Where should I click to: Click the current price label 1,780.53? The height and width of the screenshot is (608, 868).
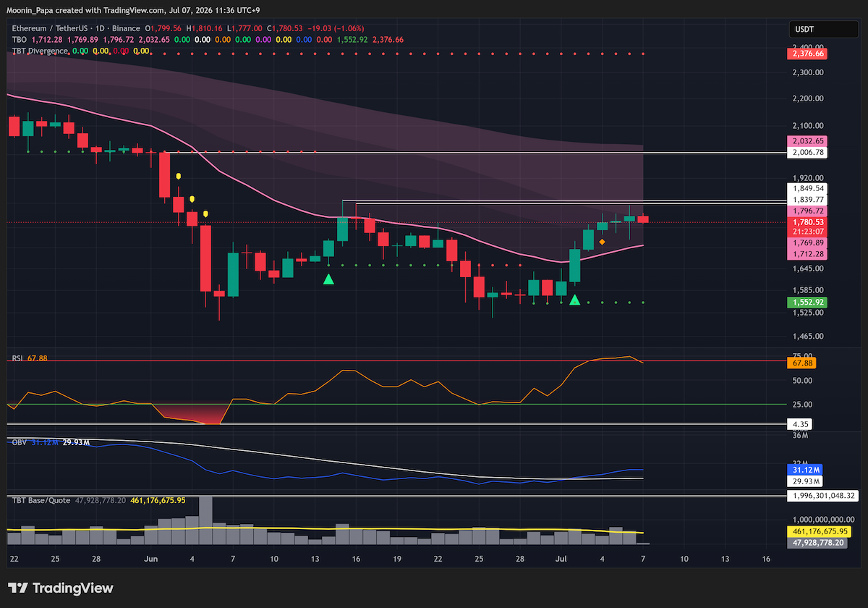(x=808, y=222)
